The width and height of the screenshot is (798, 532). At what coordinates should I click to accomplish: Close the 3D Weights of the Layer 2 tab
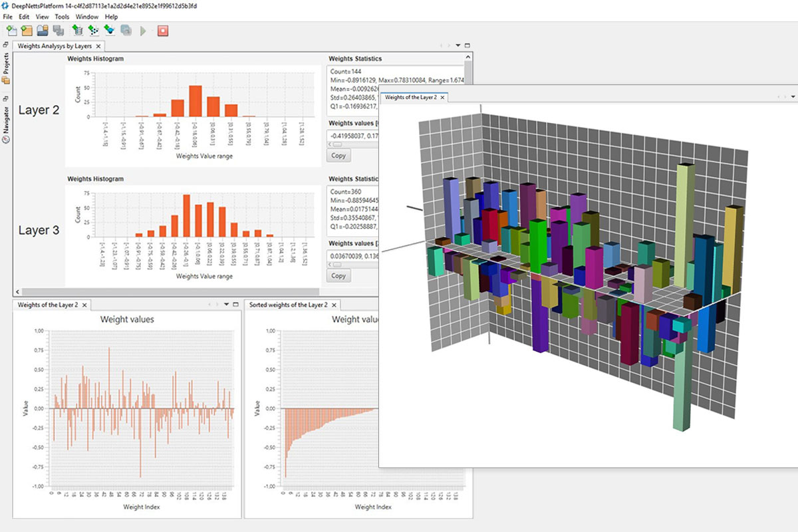[x=443, y=97]
